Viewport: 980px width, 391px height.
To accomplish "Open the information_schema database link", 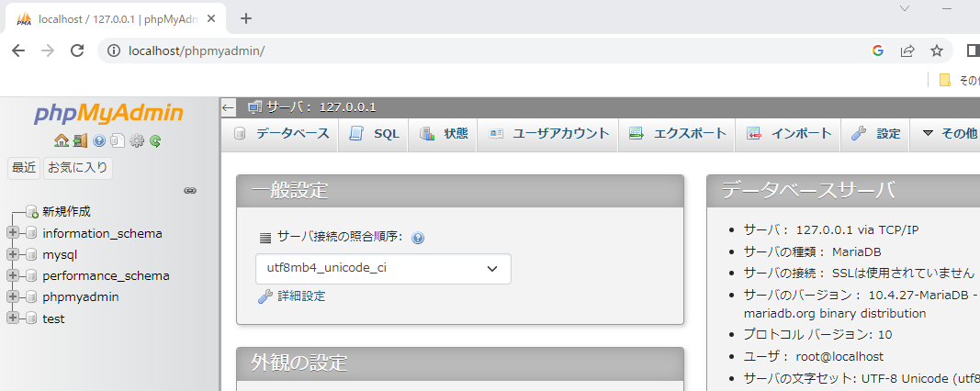I will pos(103,234).
